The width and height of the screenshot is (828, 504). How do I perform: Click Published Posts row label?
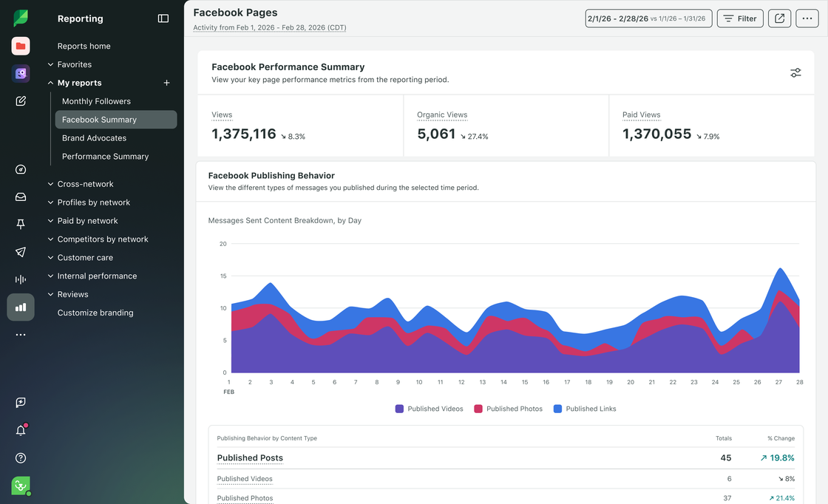tap(250, 458)
